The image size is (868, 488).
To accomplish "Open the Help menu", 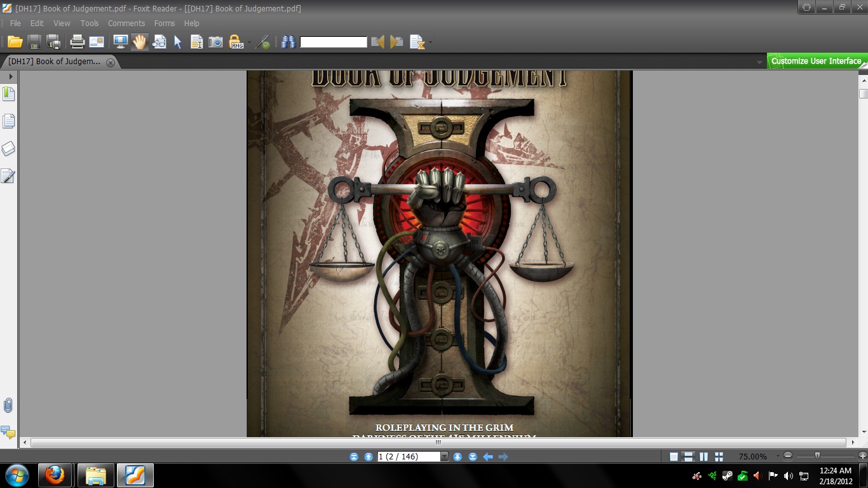I will (x=192, y=23).
